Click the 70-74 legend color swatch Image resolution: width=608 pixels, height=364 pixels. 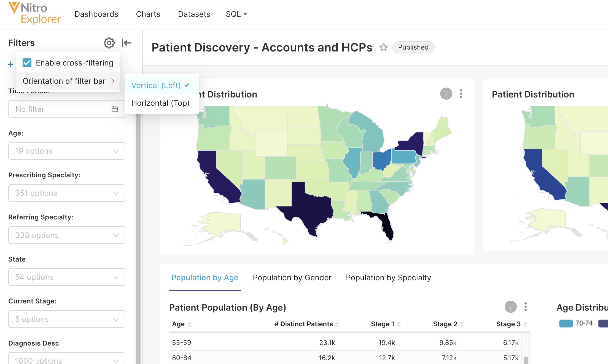coord(566,323)
